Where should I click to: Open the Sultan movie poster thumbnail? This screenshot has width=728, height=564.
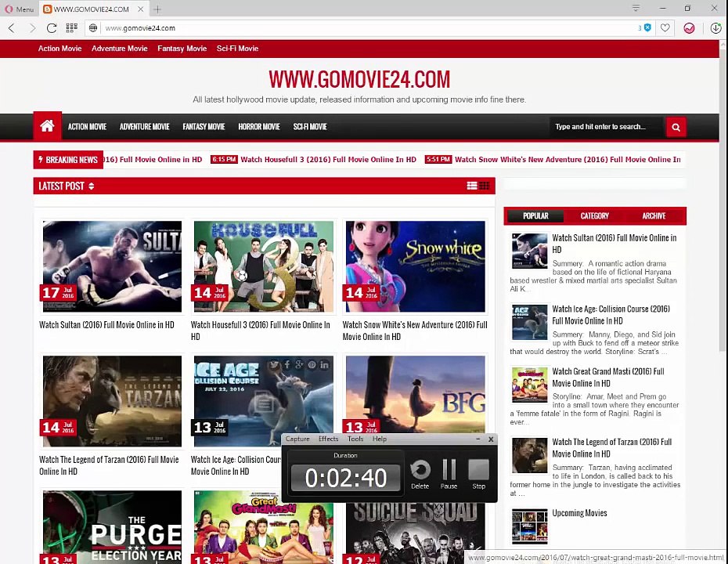tap(112, 266)
